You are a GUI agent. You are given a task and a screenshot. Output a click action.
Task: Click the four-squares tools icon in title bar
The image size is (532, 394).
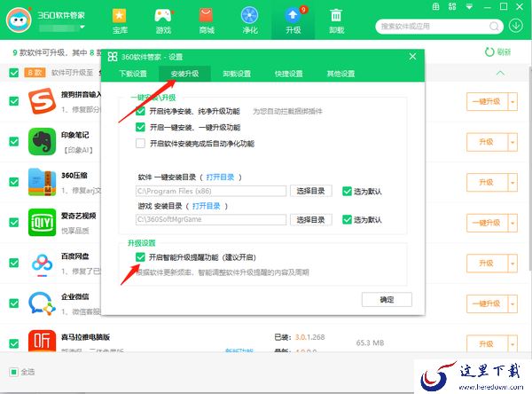tap(452, 6)
